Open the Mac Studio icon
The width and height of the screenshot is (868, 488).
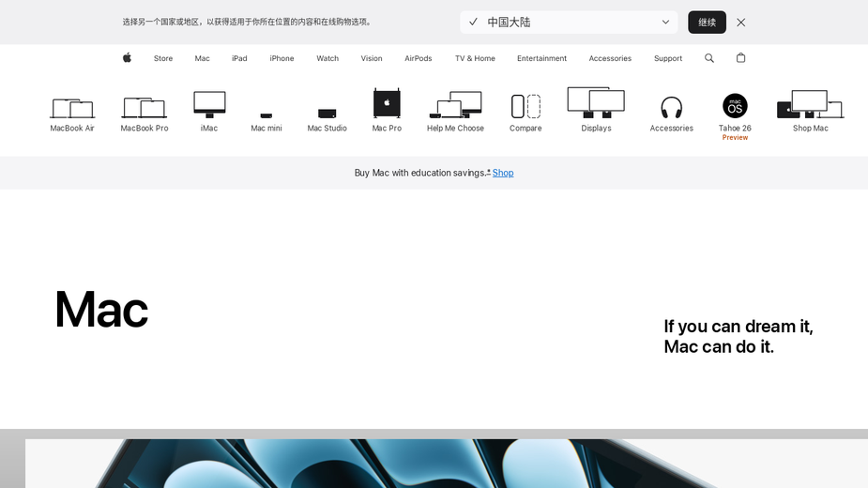[x=327, y=114]
